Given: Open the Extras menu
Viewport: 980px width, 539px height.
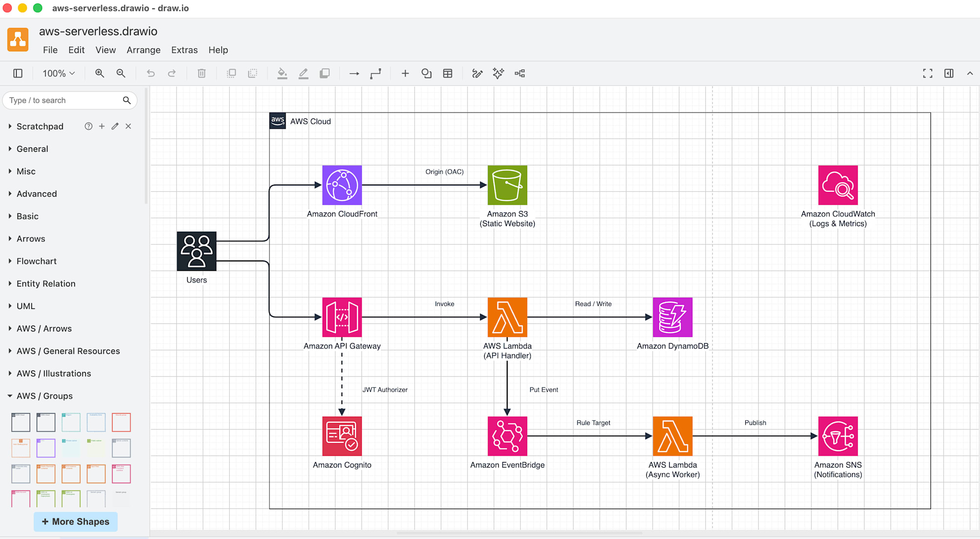Looking at the screenshot, I should pyautogui.click(x=184, y=50).
